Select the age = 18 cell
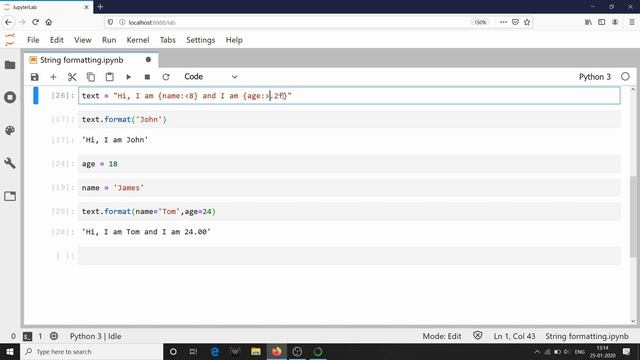Image resolution: width=640 pixels, height=360 pixels. [x=349, y=164]
